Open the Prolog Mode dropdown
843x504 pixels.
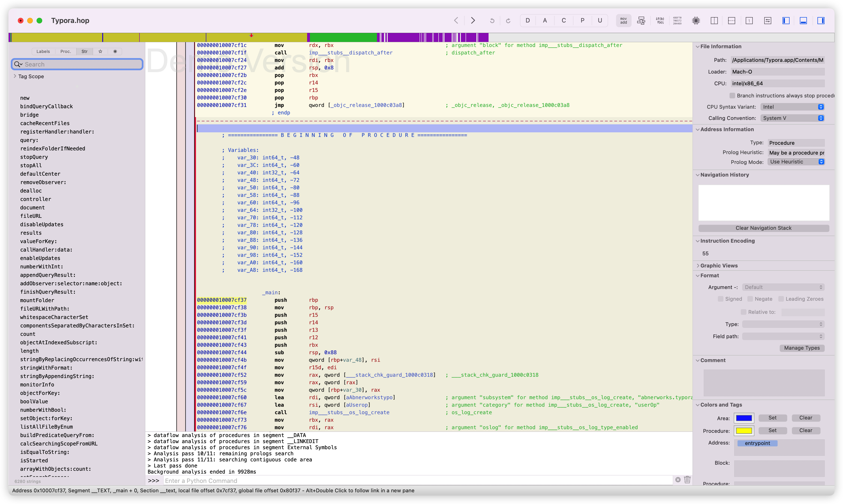coord(796,162)
